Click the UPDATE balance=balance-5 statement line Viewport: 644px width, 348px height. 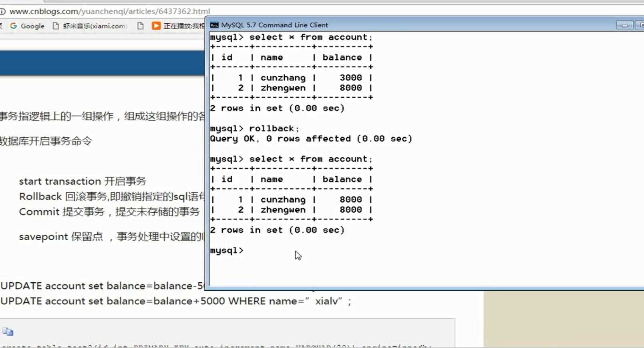pyautogui.click(x=102, y=286)
